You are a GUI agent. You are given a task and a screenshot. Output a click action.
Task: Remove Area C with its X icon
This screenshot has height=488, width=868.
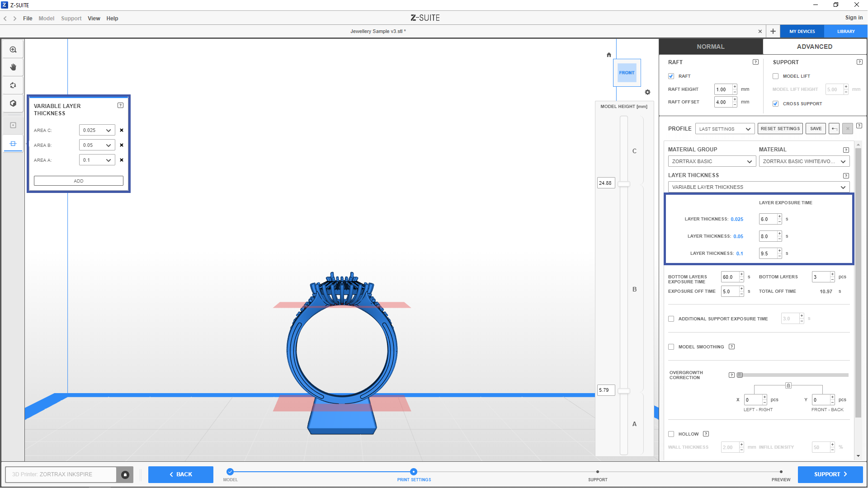pos(122,130)
